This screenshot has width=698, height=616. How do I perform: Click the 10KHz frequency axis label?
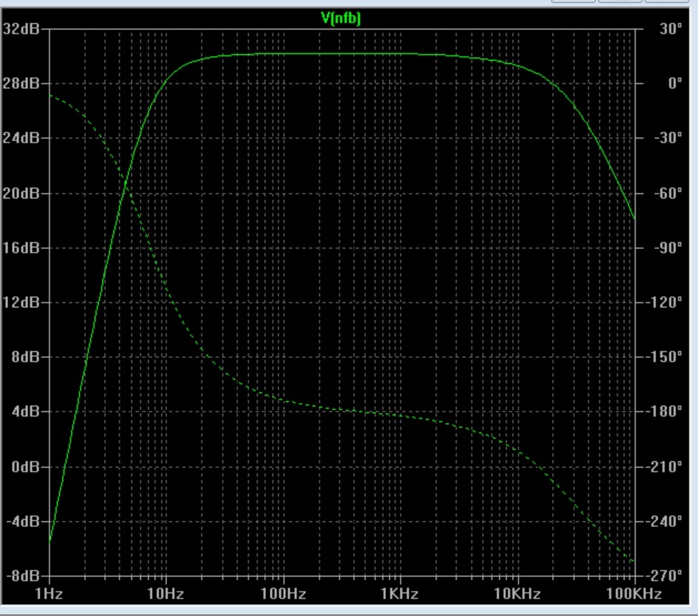point(517,594)
